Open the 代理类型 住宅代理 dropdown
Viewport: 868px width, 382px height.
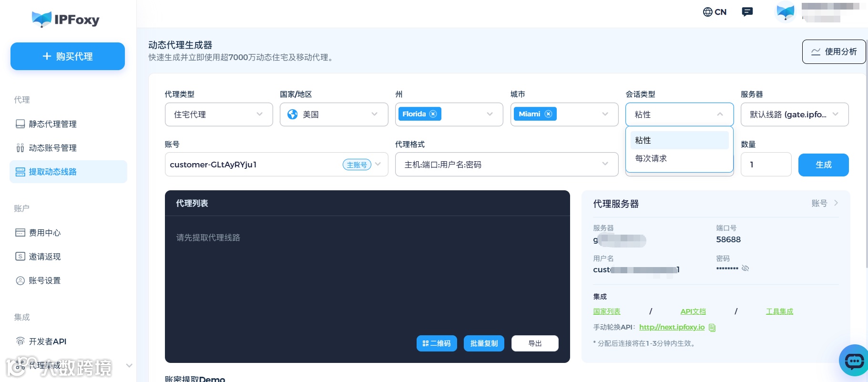point(219,114)
